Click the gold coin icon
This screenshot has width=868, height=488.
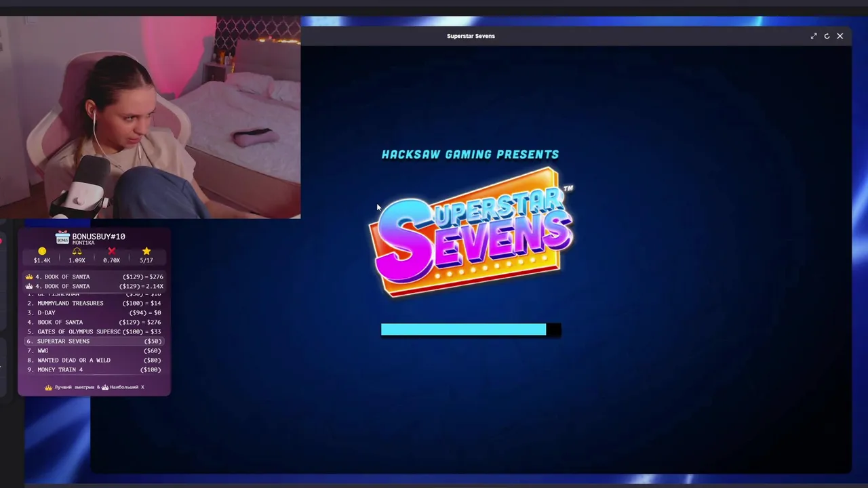[x=42, y=251]
